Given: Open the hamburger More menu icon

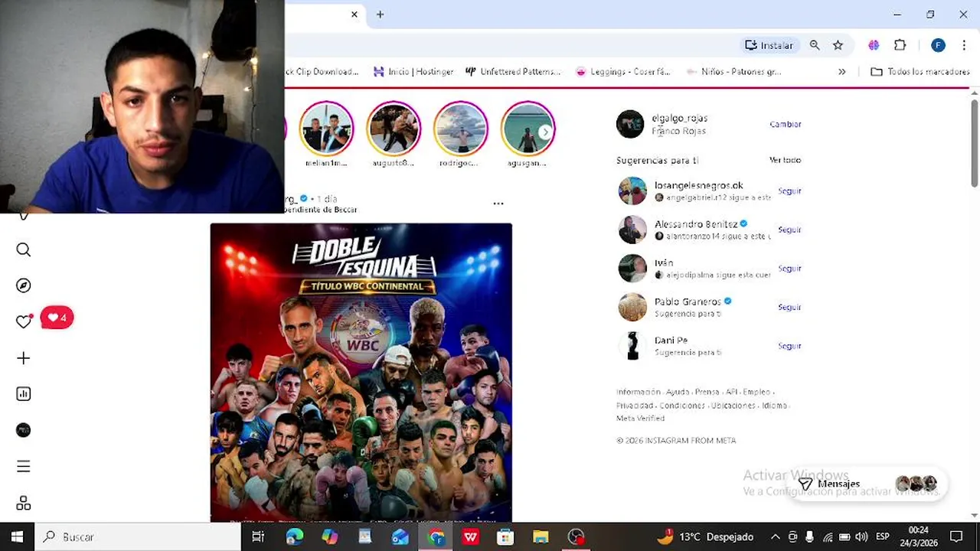Looking at the screenshot, I should 24,466.
